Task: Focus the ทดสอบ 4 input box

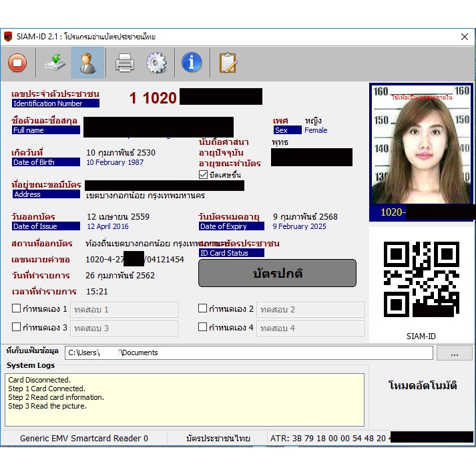Action: click(310, 328)
